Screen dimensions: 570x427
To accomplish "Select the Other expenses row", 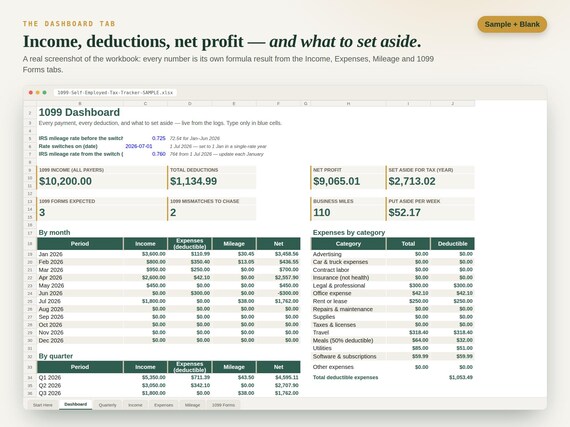I will 393,367.
